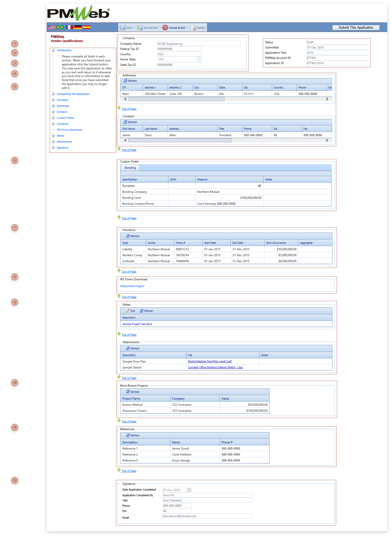Screen dimensions: 392x537
Task: Expand the Signature tree node
Action: click(x=53, y=148)
